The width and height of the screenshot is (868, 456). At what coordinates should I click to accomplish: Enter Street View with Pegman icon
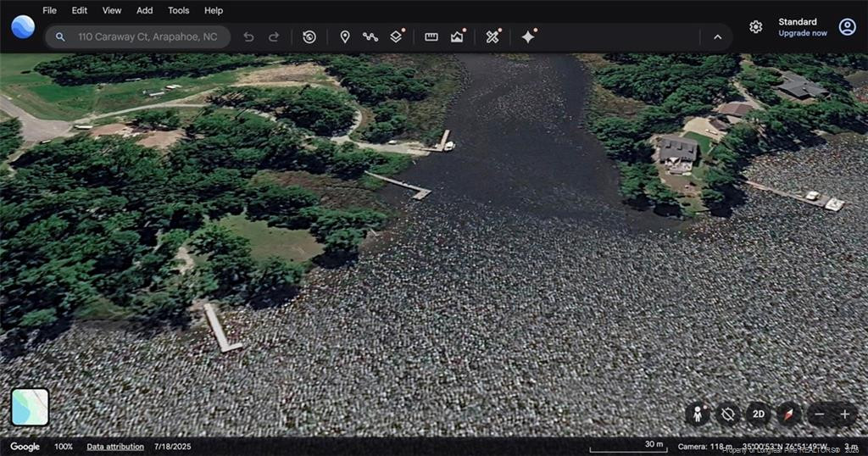coord(698,414)
